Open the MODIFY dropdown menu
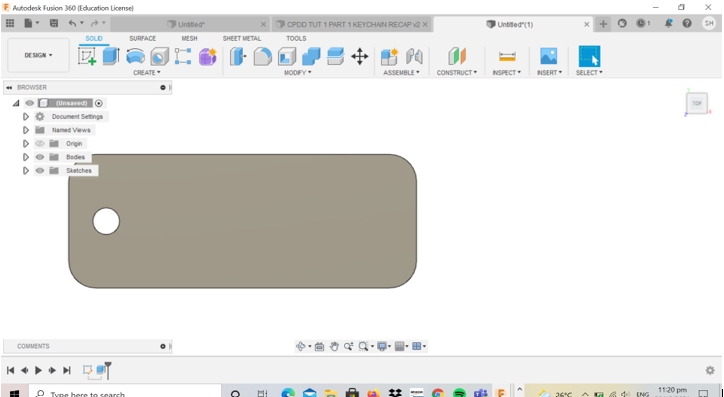The width and height of the screenshot is (724, 397). 298,72
